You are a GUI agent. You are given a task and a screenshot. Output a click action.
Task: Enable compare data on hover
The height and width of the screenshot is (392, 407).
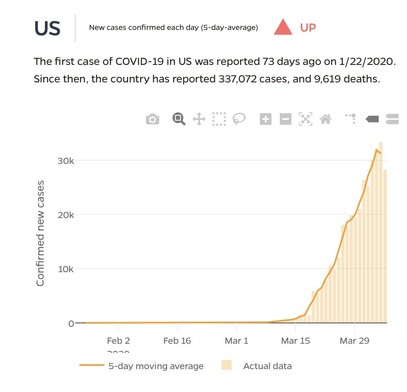click(392, 119)
